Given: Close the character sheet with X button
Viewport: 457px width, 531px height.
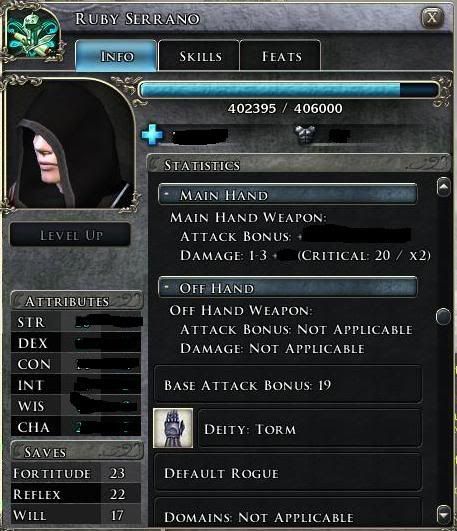Looking at the screenshot, I should click(432, 18).
